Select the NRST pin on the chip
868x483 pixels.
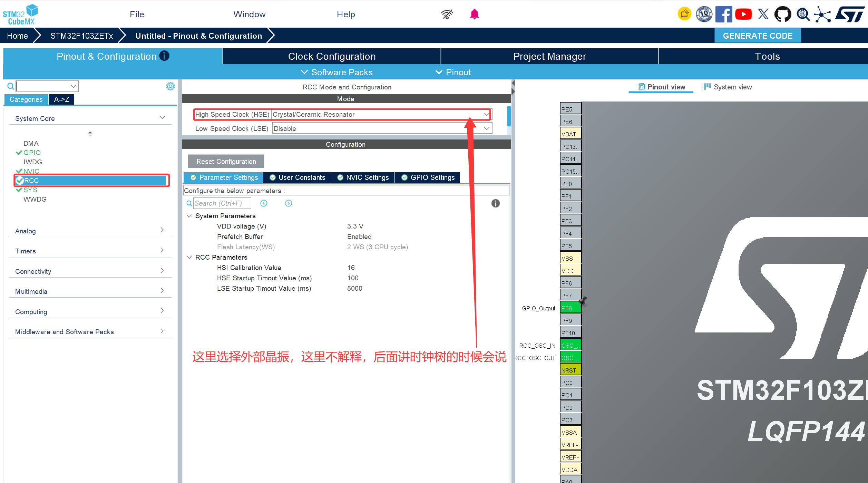pos(570,370)
